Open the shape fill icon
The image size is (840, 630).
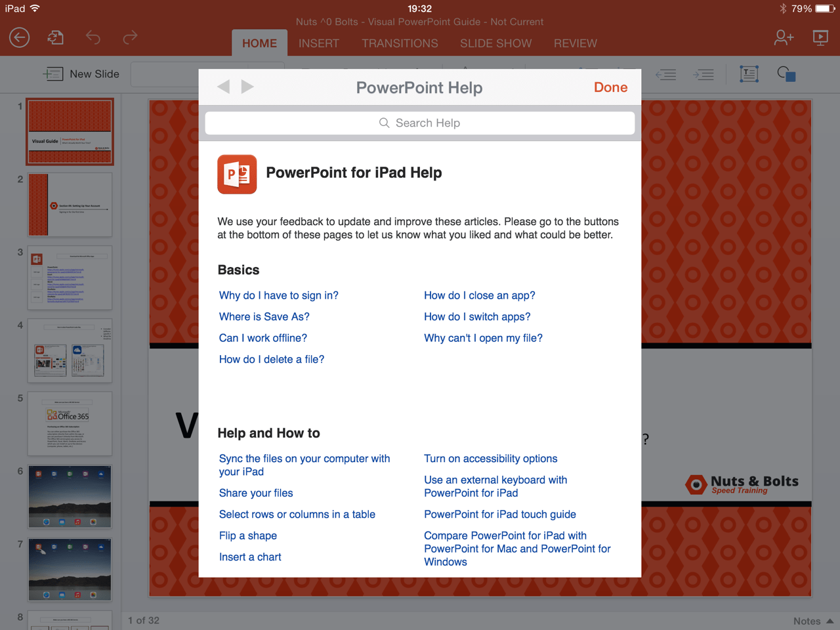[786, 74]
